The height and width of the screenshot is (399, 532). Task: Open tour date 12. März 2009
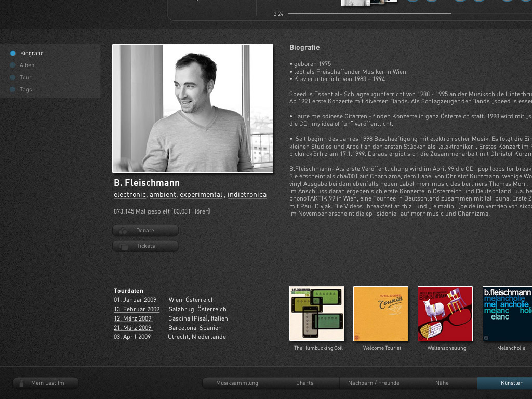132,318
